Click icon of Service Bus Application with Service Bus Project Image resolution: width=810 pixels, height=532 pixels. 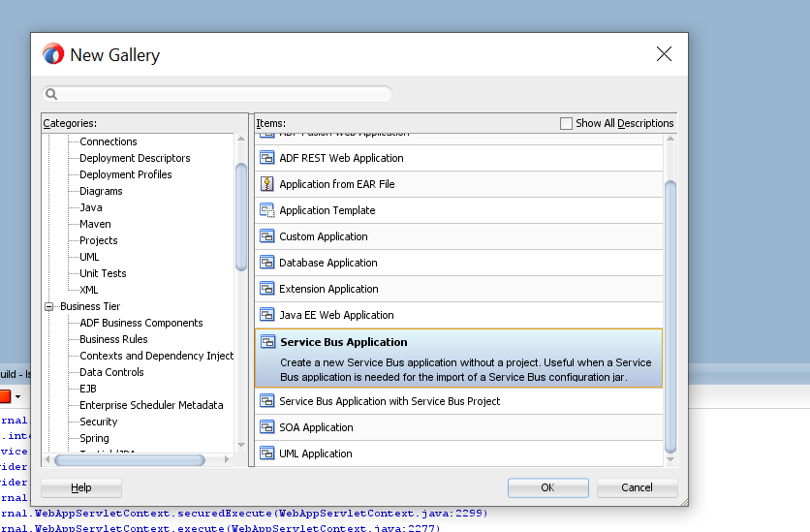pyautogui.click(x=267, y=401)
